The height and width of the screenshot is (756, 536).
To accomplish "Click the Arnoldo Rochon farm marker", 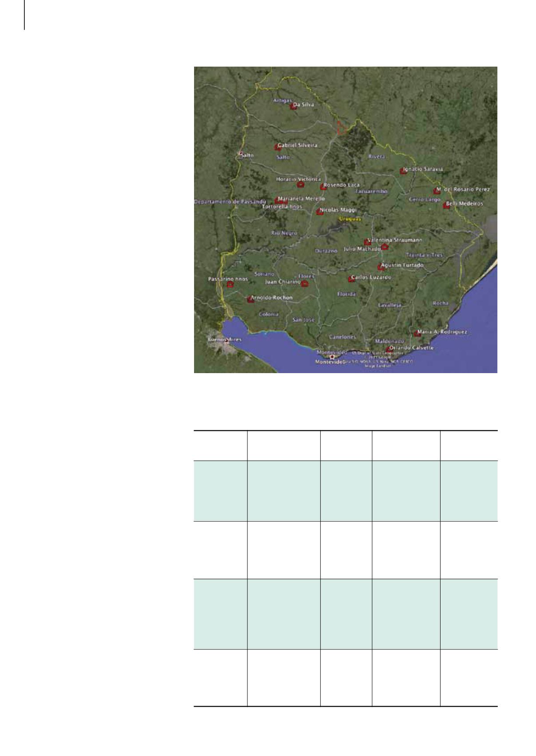I will [251, 299].
